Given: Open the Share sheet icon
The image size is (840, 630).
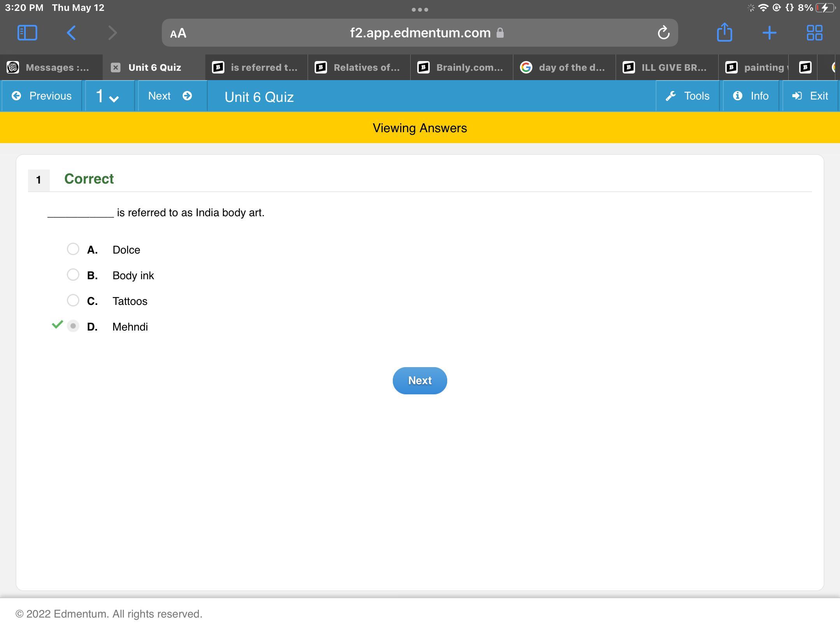Looking at the screenshot, I should tap(724, 33).
